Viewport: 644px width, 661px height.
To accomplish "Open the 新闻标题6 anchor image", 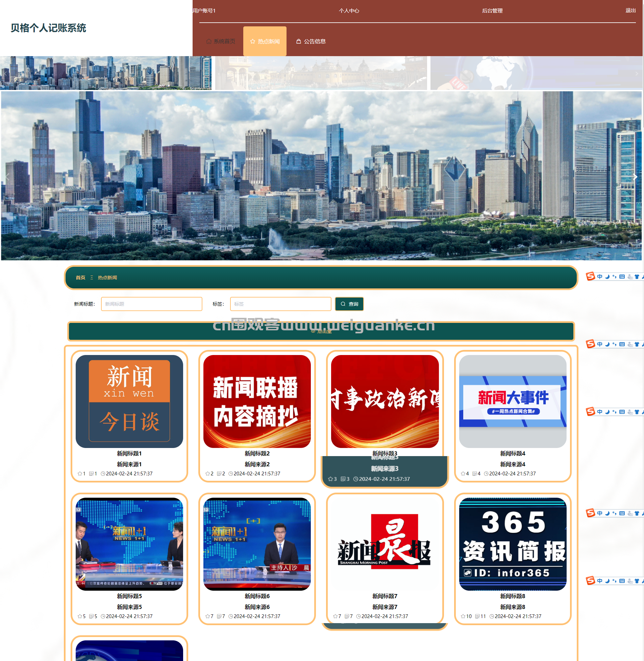I will 257,544.
